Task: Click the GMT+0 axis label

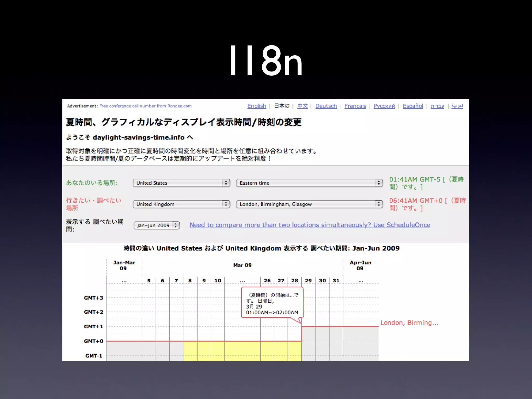Action: point(94,341)
